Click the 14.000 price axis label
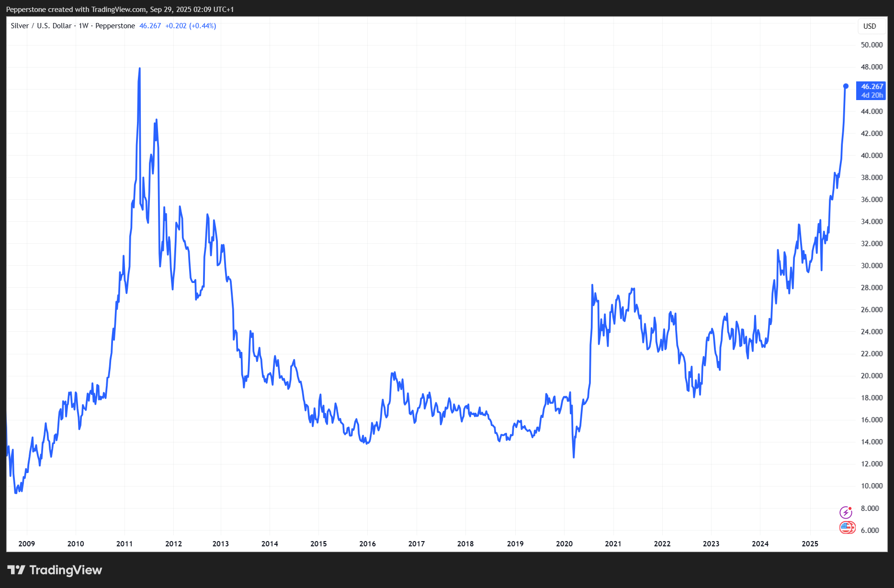The height and width of the screenshot is (588, 894). pyautogui.click(x=871, y=441)
